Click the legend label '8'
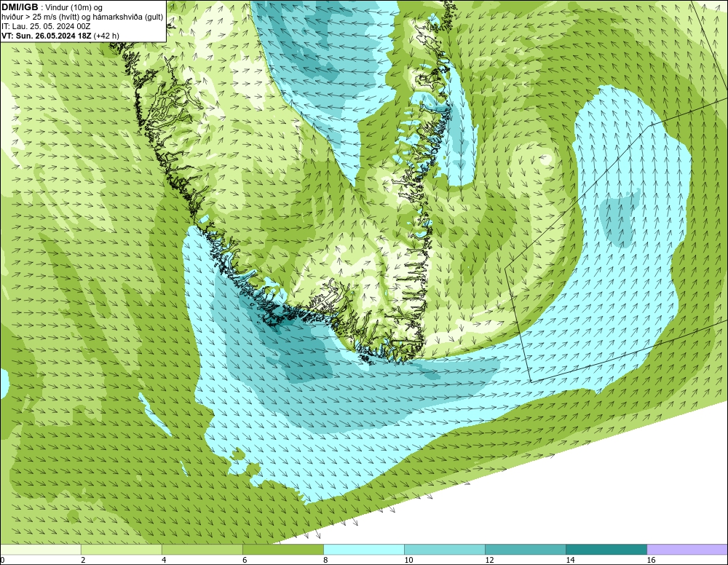728x565 pixels. click(325, 561)
